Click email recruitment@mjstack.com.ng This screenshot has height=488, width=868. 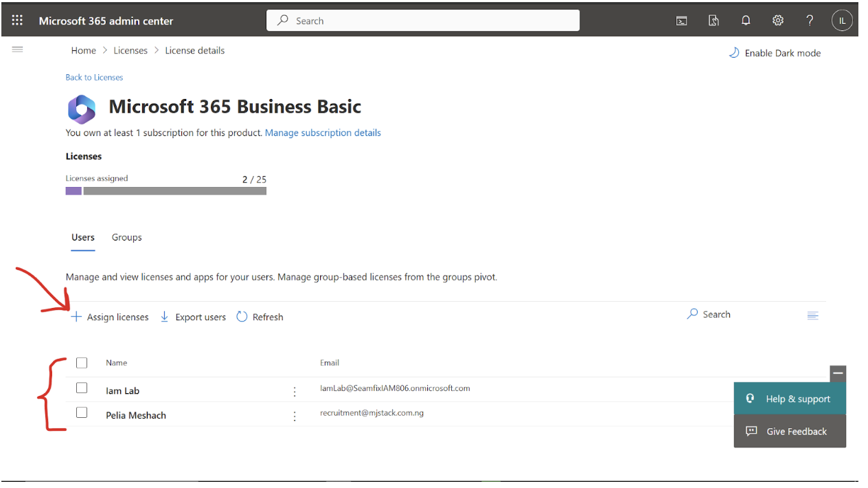[x=372, y=413]
